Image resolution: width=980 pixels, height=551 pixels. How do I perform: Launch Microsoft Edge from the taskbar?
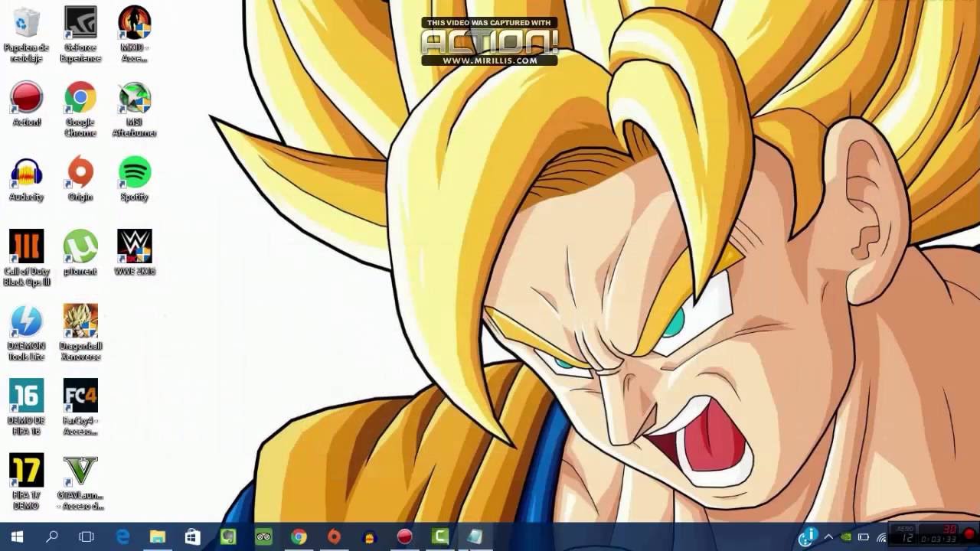coord(122,536)
